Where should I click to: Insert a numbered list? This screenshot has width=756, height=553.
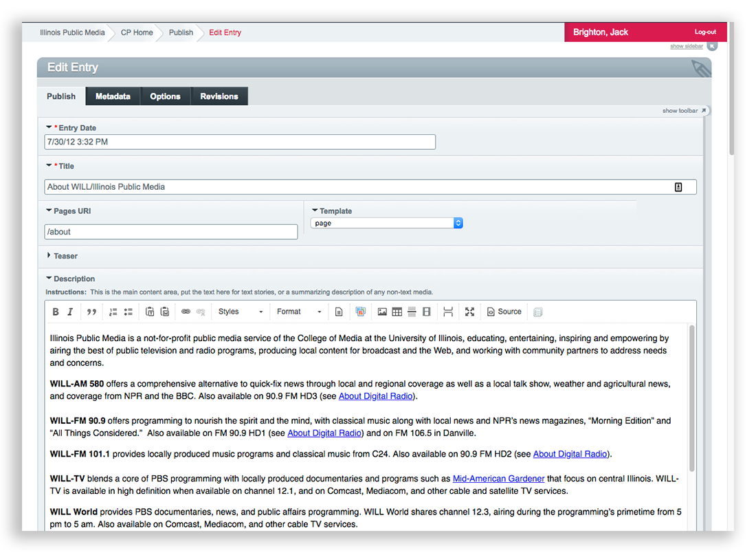coord(113,312)
